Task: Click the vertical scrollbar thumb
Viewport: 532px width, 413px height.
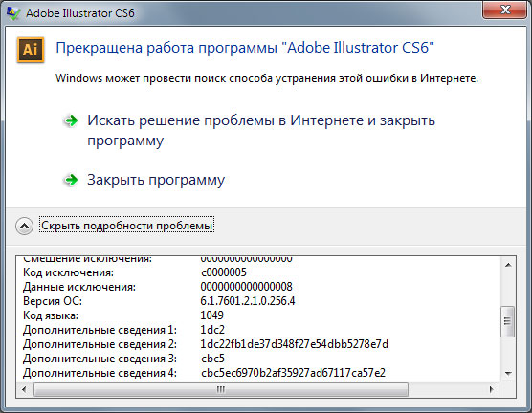Action: (507, 321)
